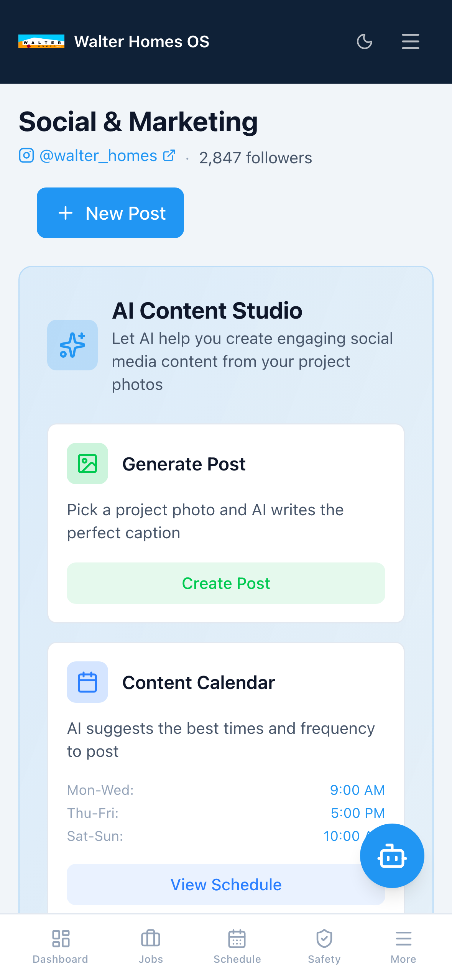Viewport: 452px width, 980px height.
Task: Open the hamburger navigation menu
Action: pos(410,41)
